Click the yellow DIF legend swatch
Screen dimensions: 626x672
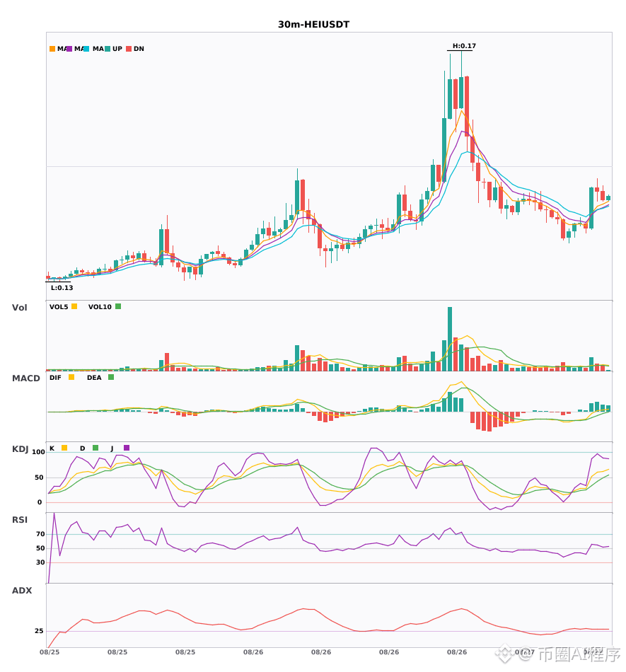click(71, 377)
